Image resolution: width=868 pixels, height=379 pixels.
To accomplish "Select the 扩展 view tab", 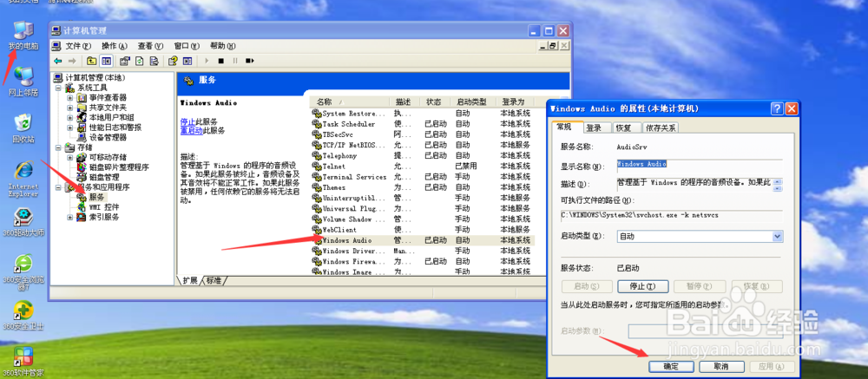I will point(190,280).
